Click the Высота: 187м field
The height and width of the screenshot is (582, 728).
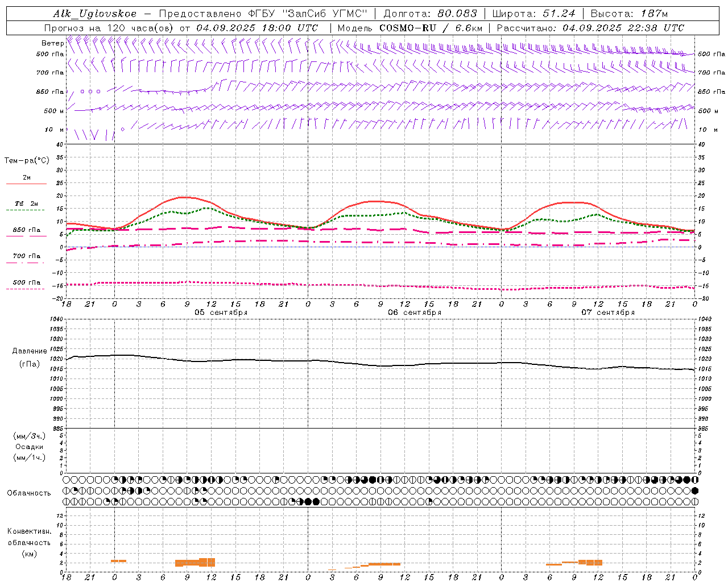point(629,14)
